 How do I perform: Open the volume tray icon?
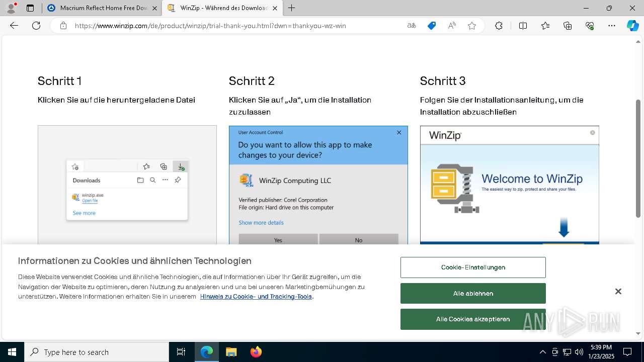[x=579, y=352]
